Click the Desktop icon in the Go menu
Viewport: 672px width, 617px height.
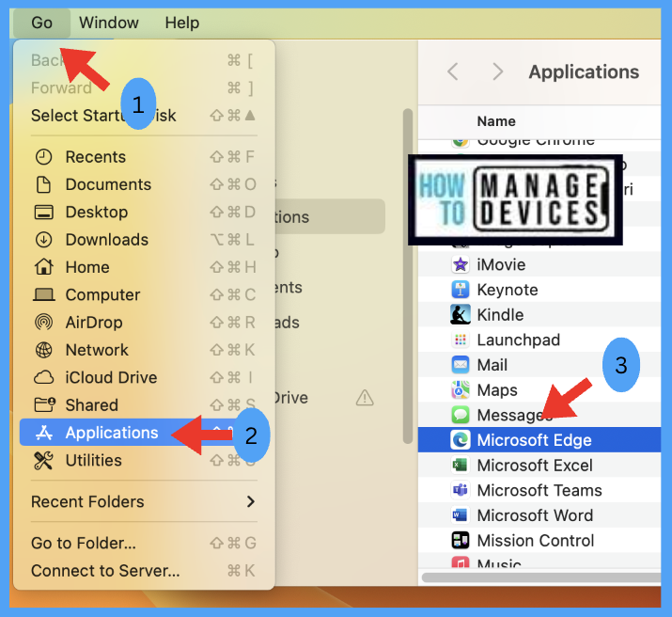tap(44, 212)
